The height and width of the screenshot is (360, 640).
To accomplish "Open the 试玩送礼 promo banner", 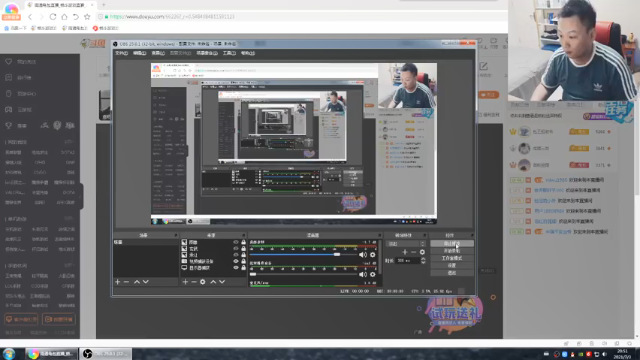I will click(455, 313).
